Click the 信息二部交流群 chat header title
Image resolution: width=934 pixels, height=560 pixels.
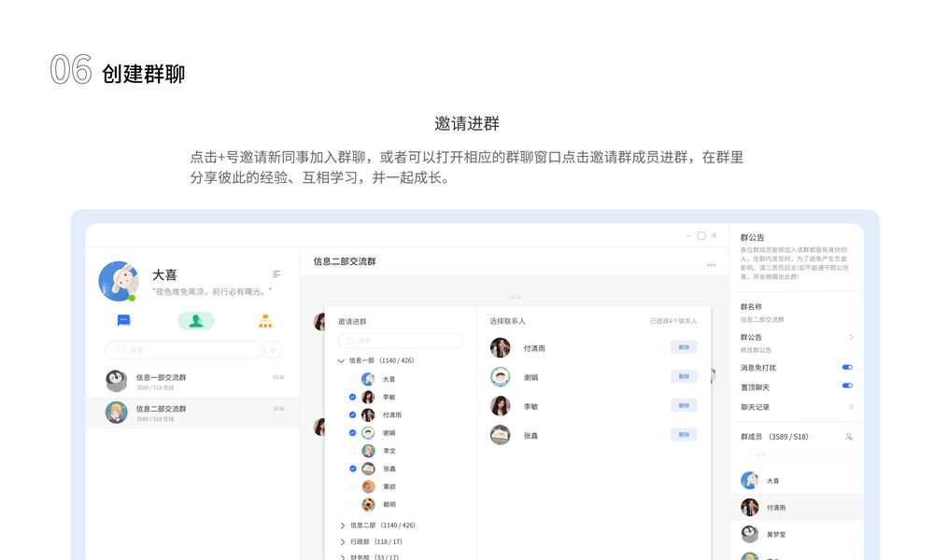click(345, 261)
